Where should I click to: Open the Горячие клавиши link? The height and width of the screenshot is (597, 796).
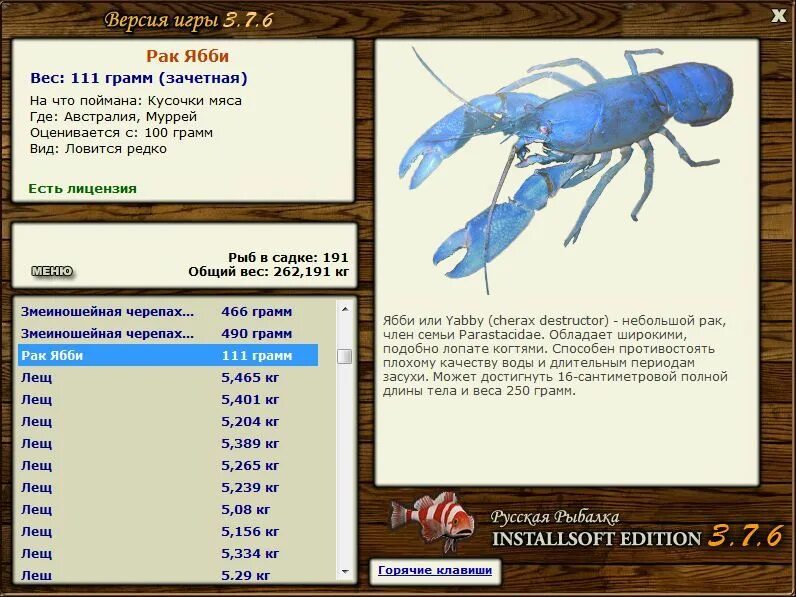(x=435, y=570)
